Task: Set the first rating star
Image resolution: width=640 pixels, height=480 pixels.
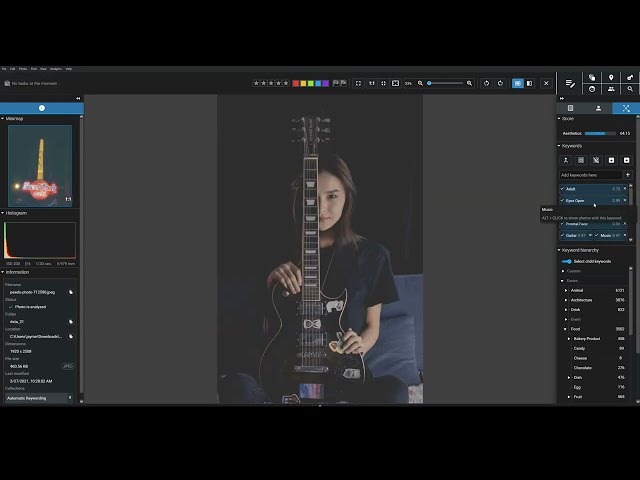Action: (256, 83)
